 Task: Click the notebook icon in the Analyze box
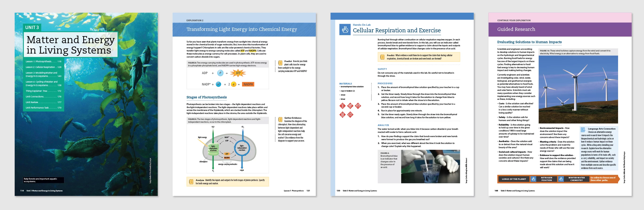191,182
